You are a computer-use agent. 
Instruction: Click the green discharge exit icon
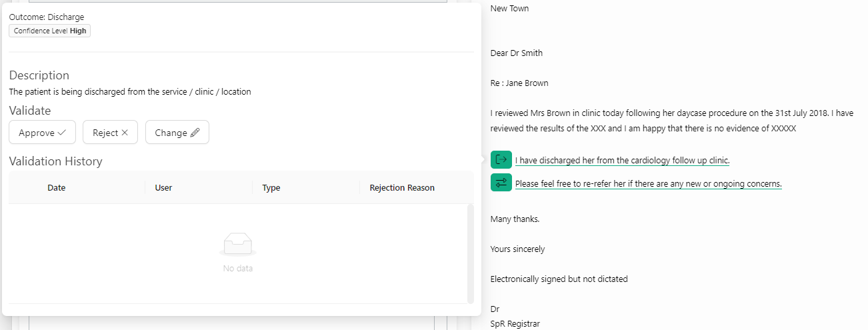pyautogui.click(x=501, y=160)
